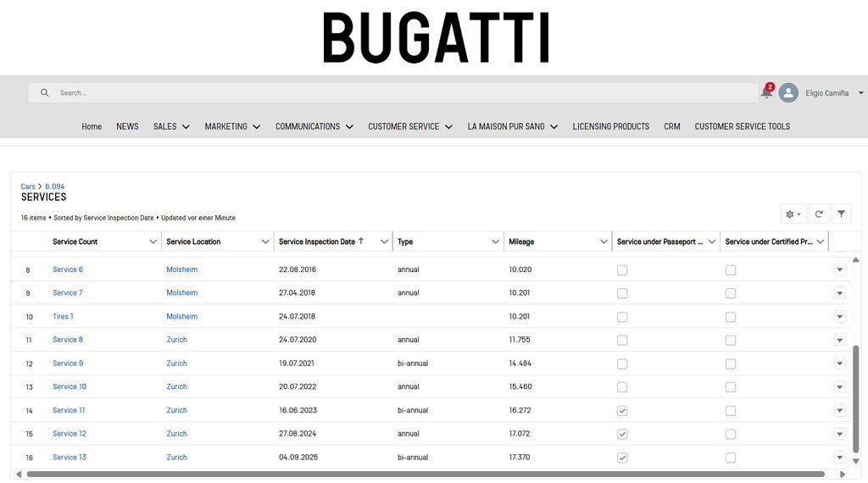Image resolution: width=868 pixels, height=483 pixels.
Task: Expand Service under Certified Pr... column menu
Action: 820,241
